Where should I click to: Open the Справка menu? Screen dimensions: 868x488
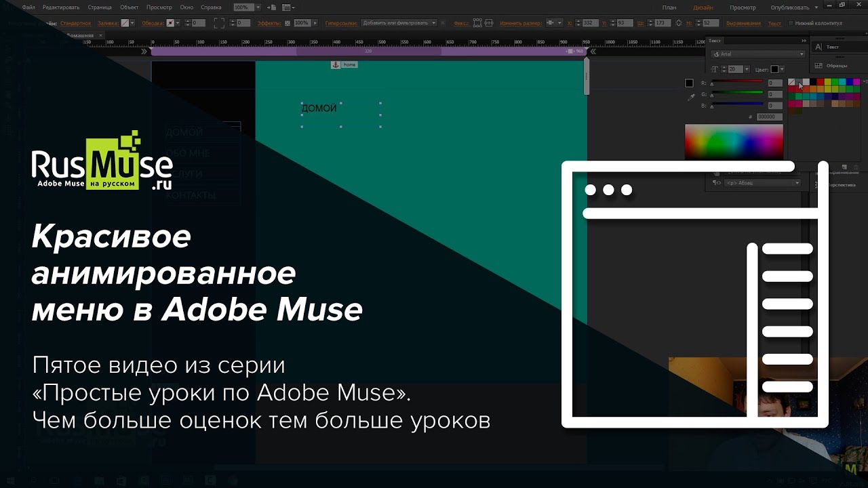(212, 7)
